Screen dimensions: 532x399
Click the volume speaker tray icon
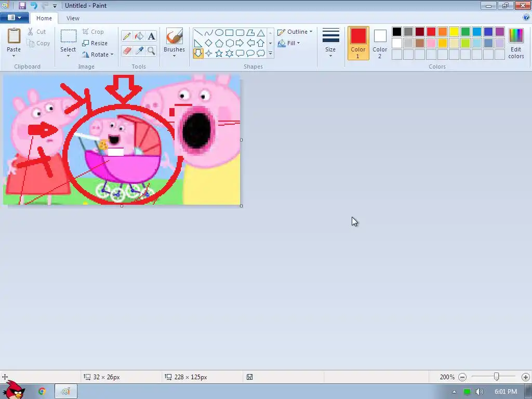[x=479, y=392]
